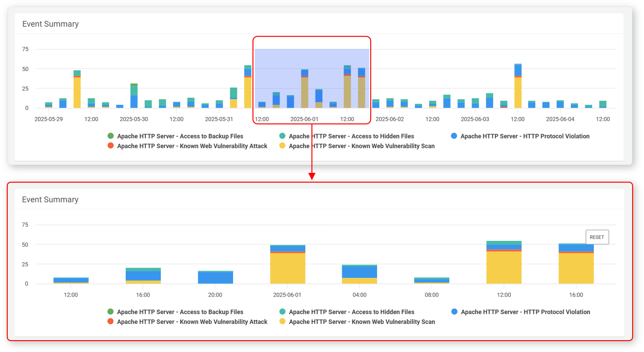Viewport: 644px width, 352px height.
Task: Click the 75 y-axis value in top chart
Action: pos(25,49)
